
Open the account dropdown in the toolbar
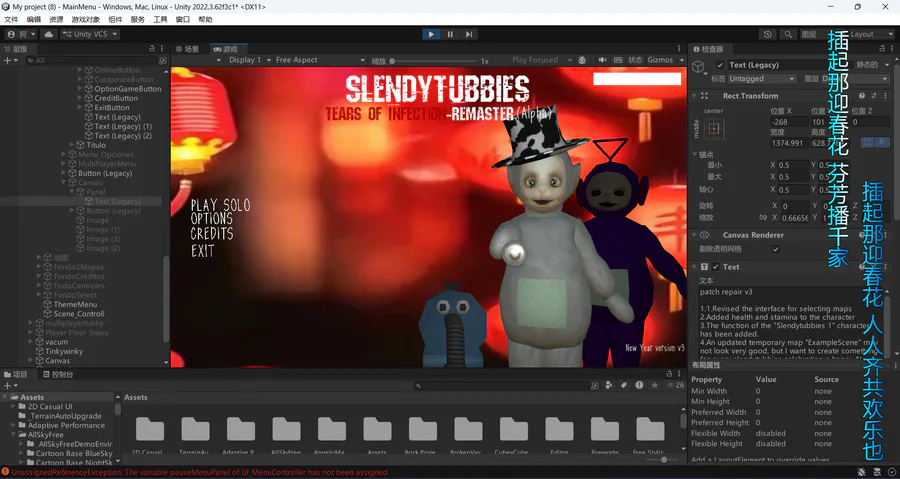click(21, 34)
